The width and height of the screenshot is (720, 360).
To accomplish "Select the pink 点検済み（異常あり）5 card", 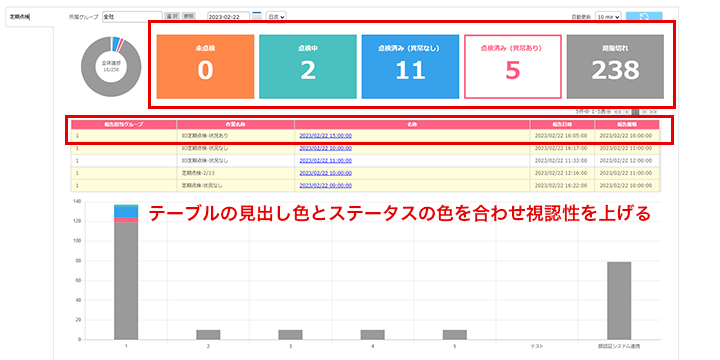I will [x=513, y=67].
